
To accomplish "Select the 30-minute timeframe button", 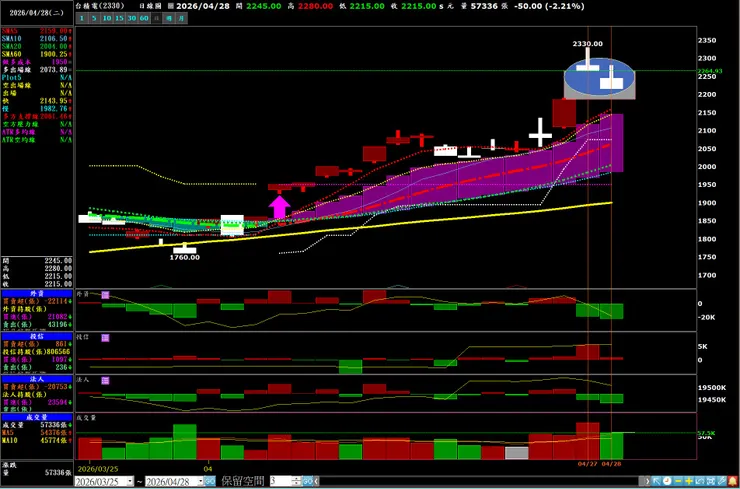I will [132, 18].
